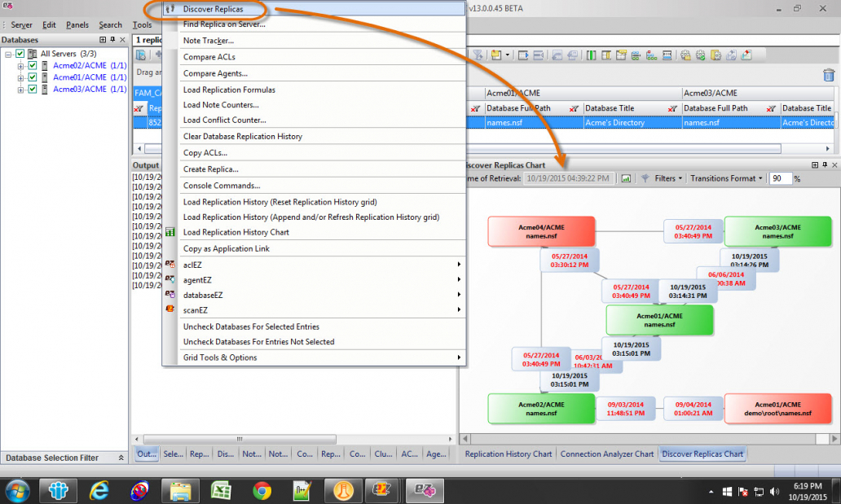Uncheck the All Servers checkbox
The height and width of the screenshot is (504, 841).
tap(20, 54)
